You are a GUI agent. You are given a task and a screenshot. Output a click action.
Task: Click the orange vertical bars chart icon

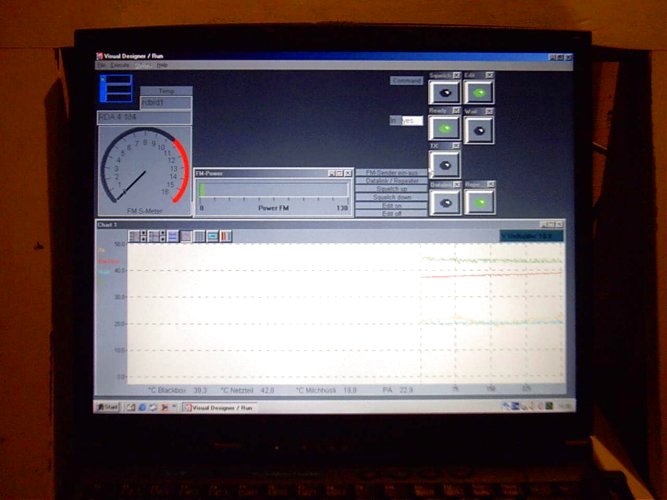pos(225,236)
